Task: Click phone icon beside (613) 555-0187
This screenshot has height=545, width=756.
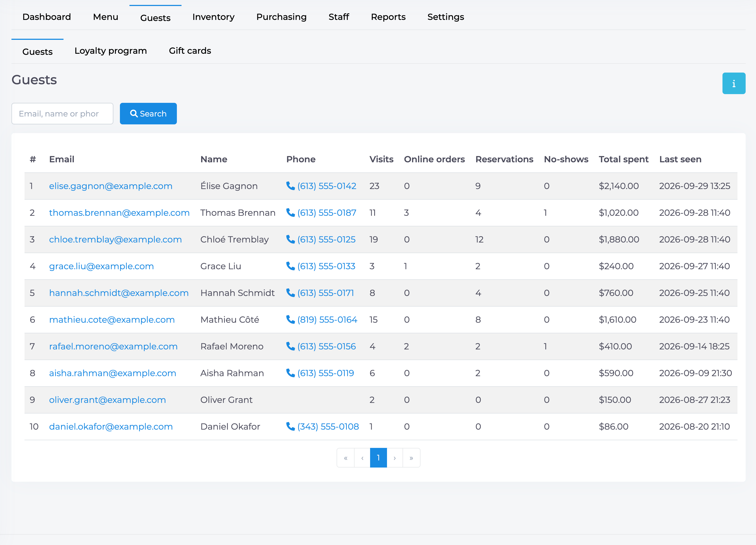Action: click(x=290, y=212)
